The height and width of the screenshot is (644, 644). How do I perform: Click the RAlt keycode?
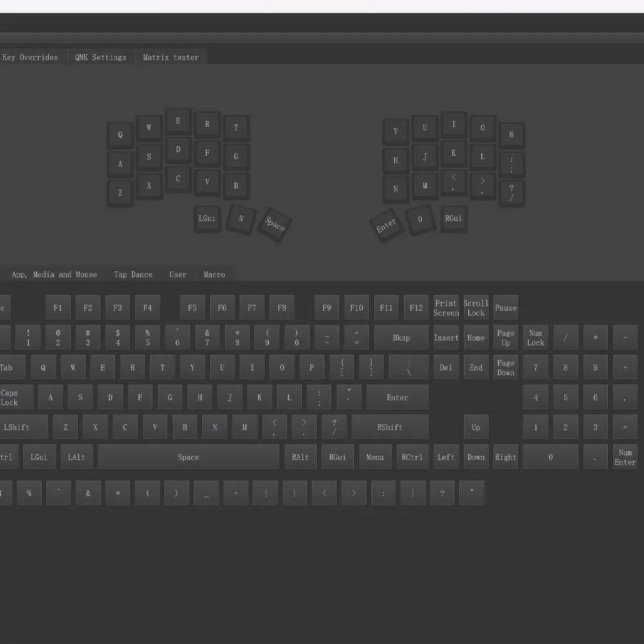(300, 457)
